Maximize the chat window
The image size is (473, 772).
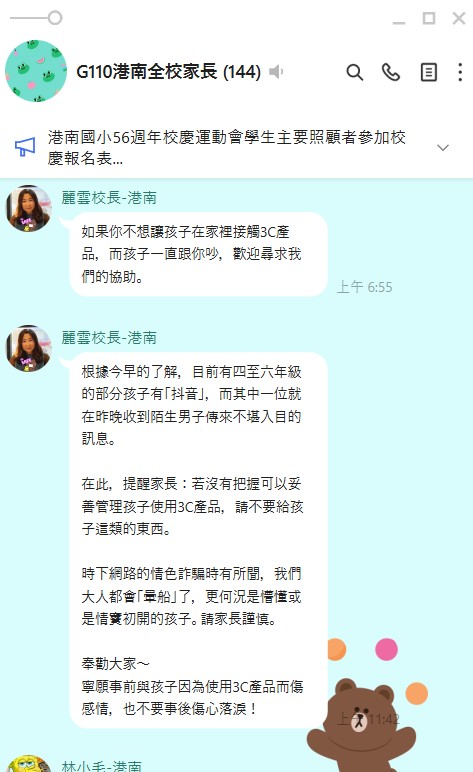pyautogui.click(x=429, y=19)
